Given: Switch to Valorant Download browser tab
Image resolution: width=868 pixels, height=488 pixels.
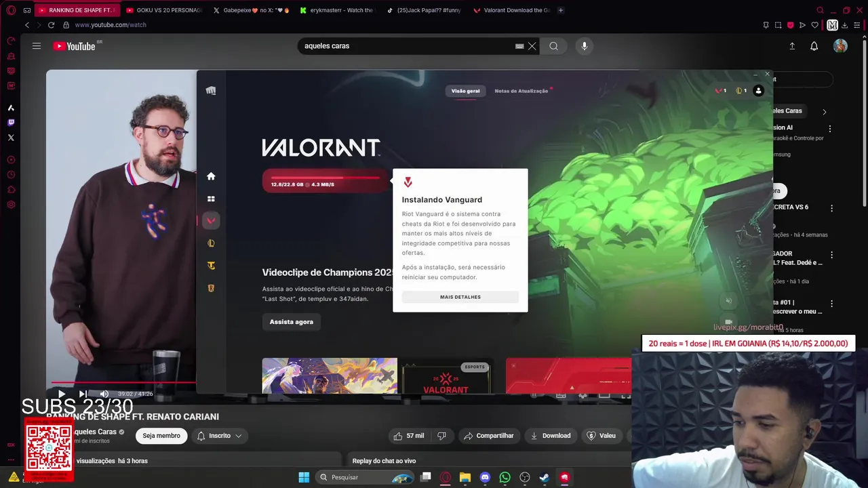Looking at the screenshot, I should 511,10.
